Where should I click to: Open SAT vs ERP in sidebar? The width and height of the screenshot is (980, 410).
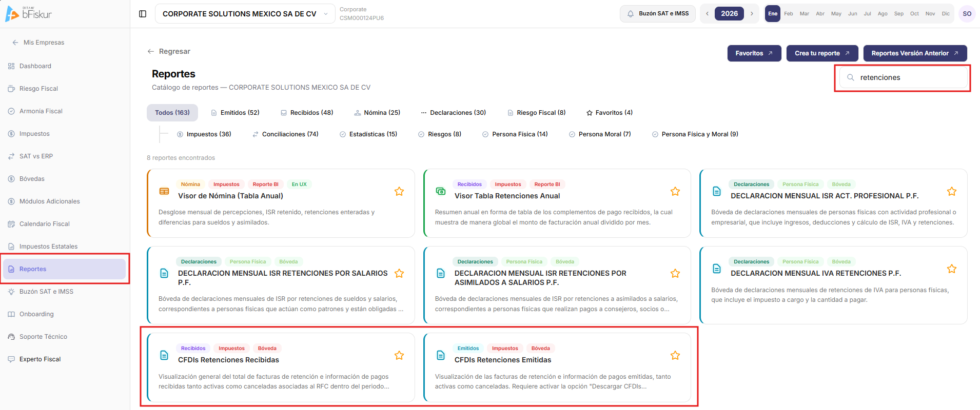65,156
